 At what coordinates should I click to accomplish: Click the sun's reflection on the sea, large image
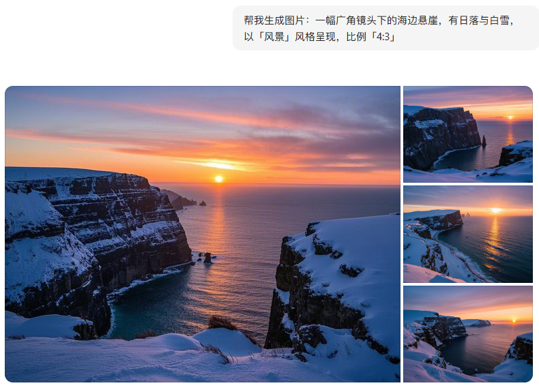[x=218, y=224]
